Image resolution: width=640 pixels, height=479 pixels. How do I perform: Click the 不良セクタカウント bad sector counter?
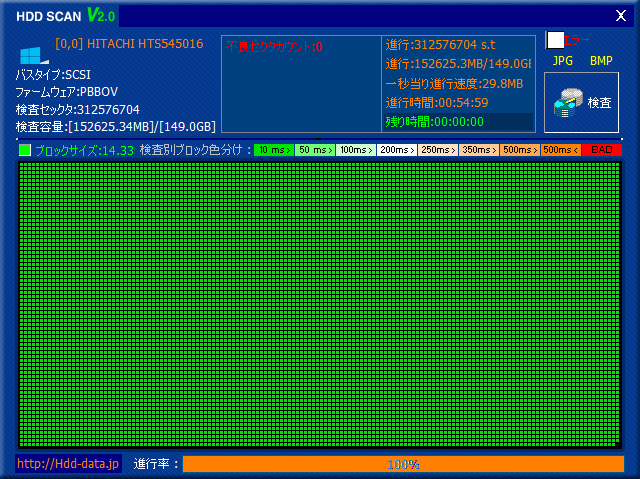274,46
